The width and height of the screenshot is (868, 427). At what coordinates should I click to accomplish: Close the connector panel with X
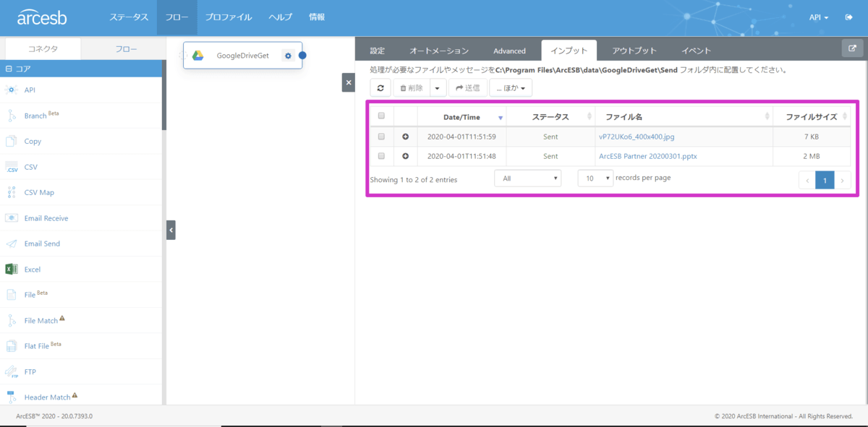(348, 82)
